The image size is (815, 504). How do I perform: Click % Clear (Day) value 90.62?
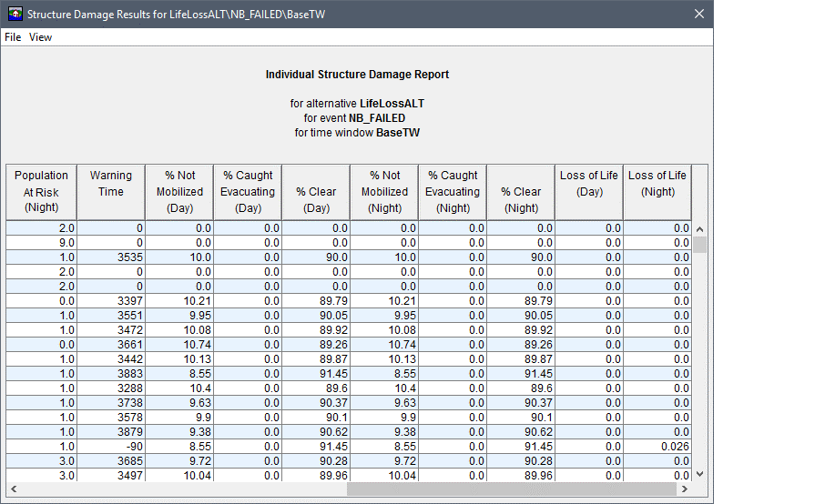[x=316, y=432]
